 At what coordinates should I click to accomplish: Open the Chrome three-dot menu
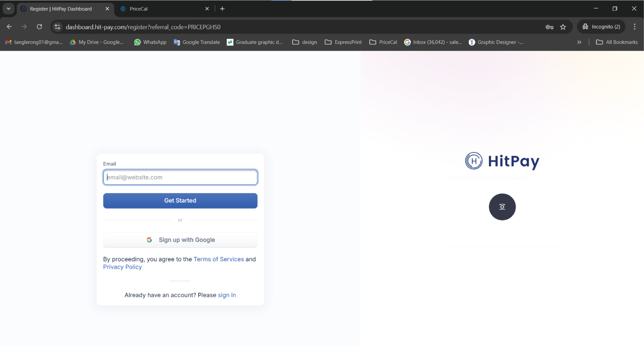(635, 26)
